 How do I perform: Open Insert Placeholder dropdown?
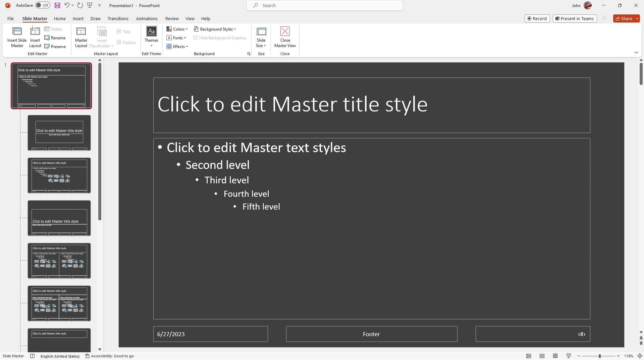pos(102,37)
